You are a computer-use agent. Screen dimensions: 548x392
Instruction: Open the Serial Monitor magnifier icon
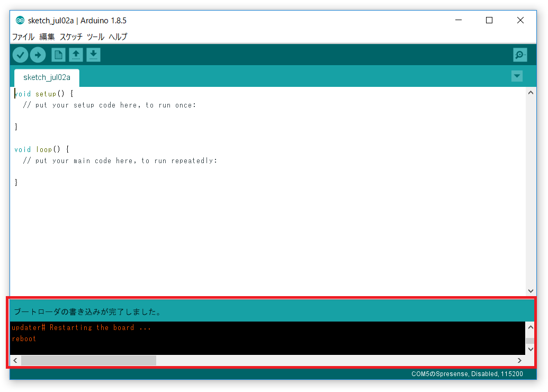coord(520,55)
